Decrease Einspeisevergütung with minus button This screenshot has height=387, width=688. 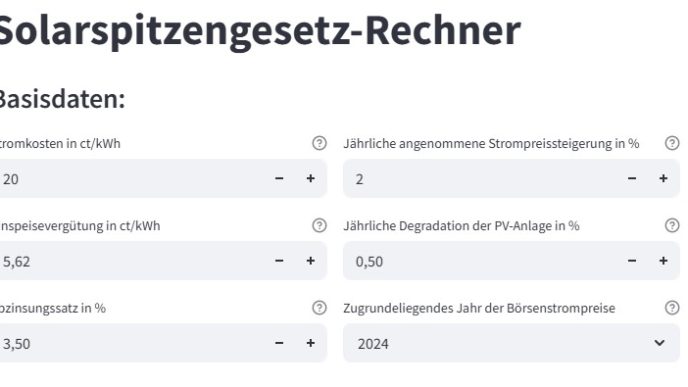click(x=279, y=261)
